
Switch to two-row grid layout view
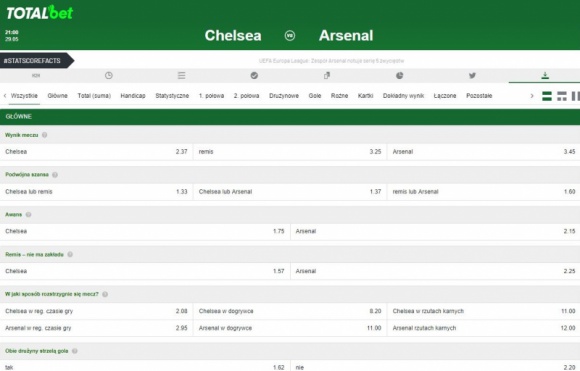pyautogui.click(x=562, y=96)
